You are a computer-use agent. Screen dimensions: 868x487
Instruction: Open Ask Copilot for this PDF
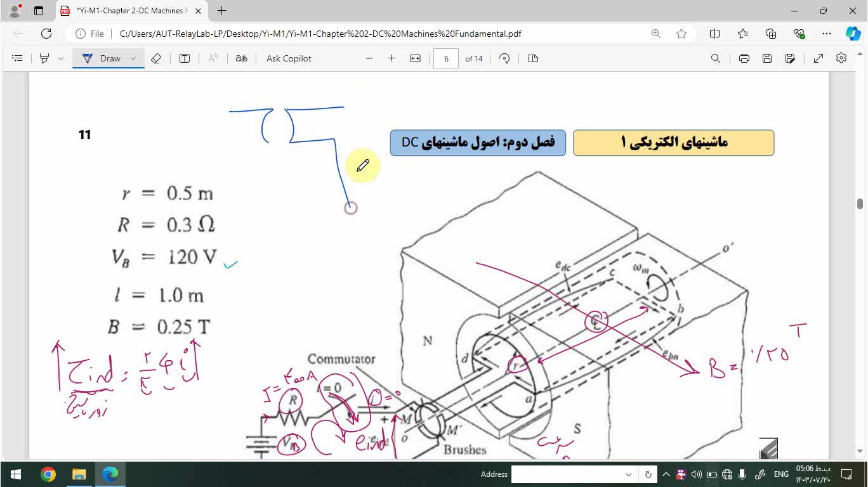[x=287, y=58]
